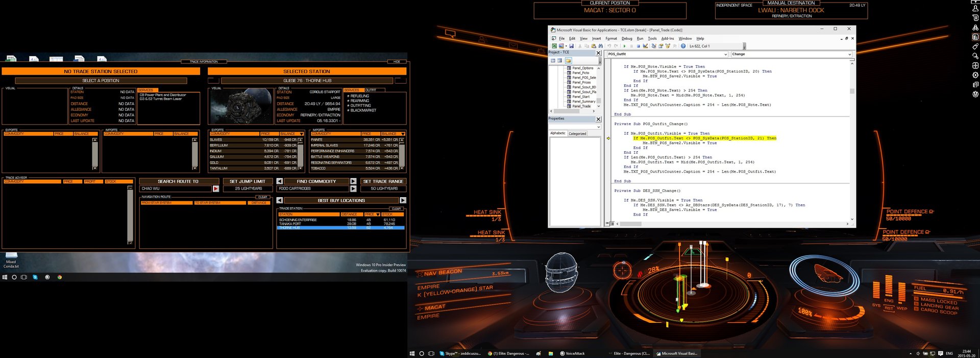Click the HIDE button on trade panel

point(397,62)
